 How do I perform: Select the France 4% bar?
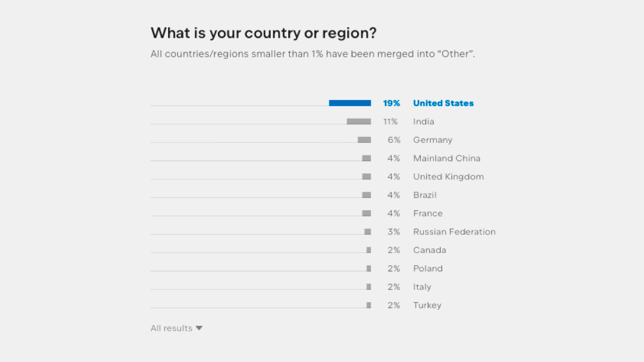(366, 214)
